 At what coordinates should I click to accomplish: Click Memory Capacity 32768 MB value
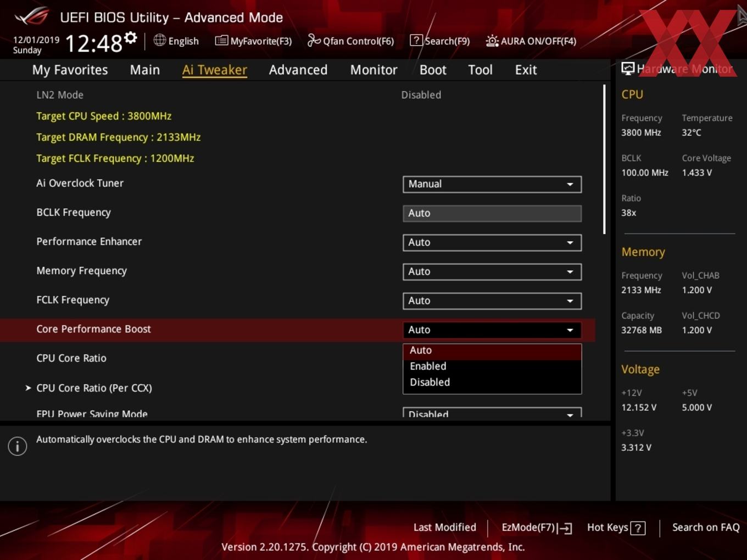click(642, 330)
